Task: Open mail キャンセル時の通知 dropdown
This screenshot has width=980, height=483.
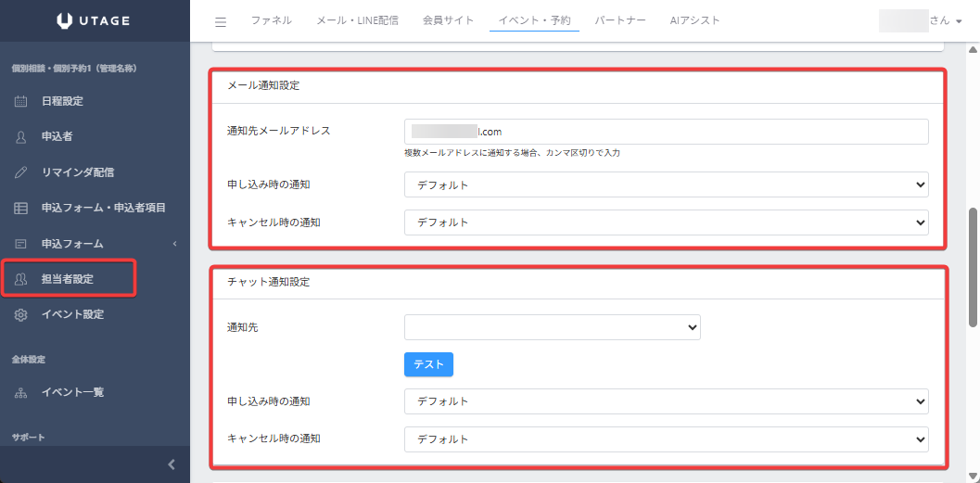Action: click(666, 222)
